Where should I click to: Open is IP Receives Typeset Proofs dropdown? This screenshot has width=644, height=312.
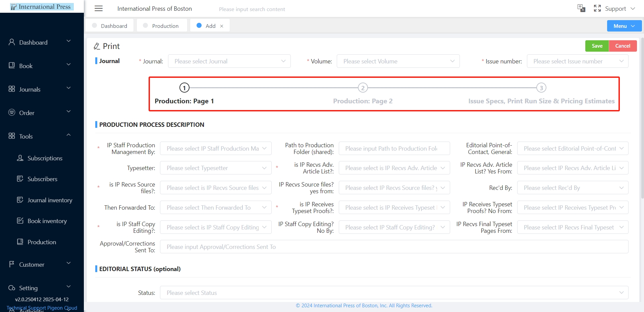(394, 207)
